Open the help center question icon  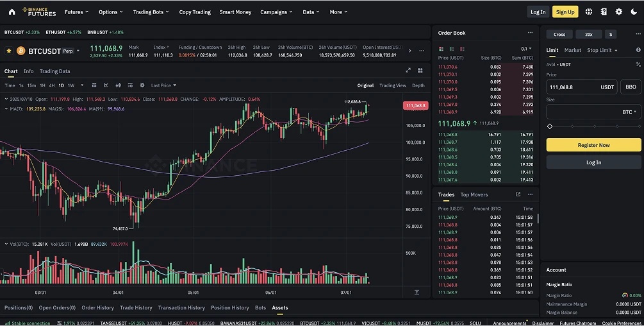[x=604, y=12]
